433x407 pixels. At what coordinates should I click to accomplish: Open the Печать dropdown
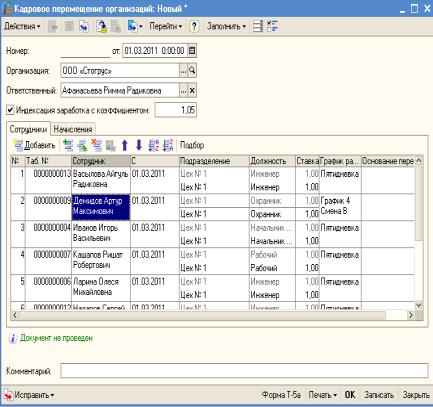point(322,395)
